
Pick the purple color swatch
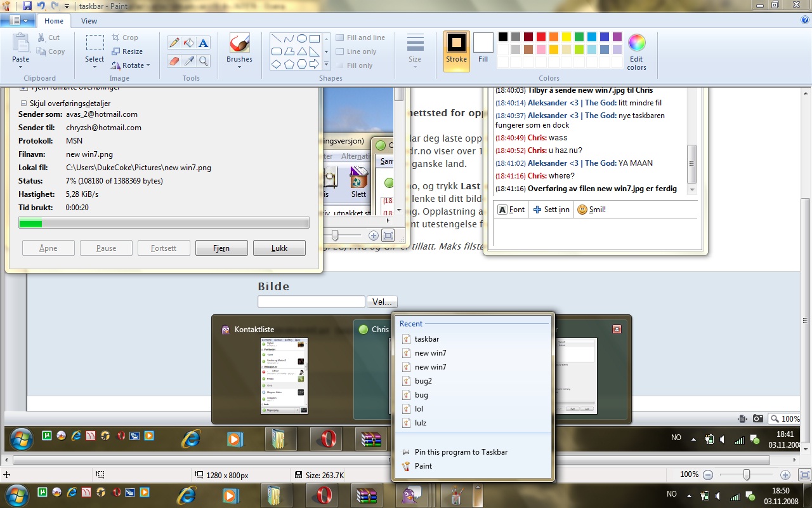coord(617,37)
